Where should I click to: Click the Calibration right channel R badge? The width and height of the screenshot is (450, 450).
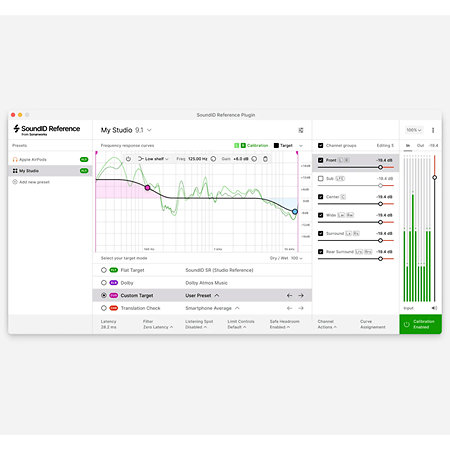243,145
